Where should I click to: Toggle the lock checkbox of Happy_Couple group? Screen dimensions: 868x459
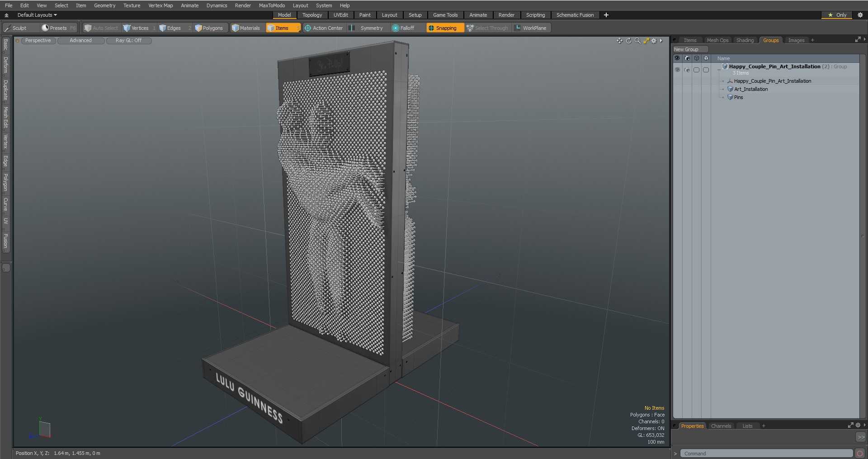tap(697, 70)
